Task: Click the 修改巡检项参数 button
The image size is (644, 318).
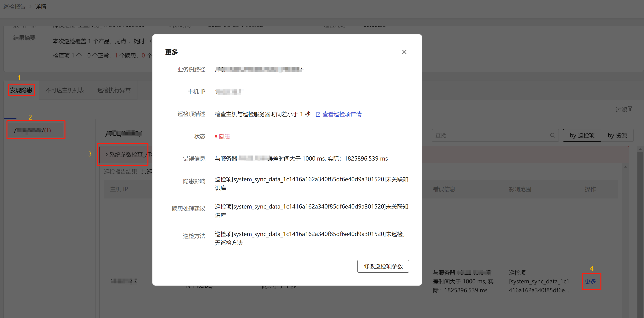Action: click(x=383, y=266)
